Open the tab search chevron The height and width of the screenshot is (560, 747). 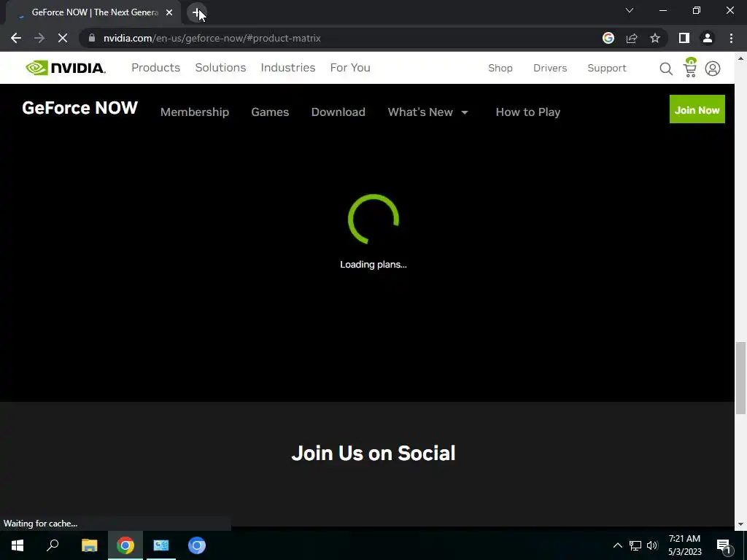630,10
